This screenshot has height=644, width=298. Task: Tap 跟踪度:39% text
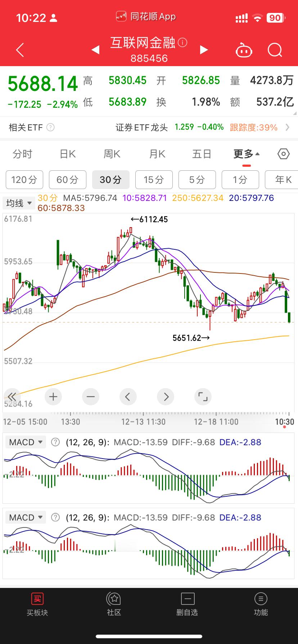tap(254, 127)
